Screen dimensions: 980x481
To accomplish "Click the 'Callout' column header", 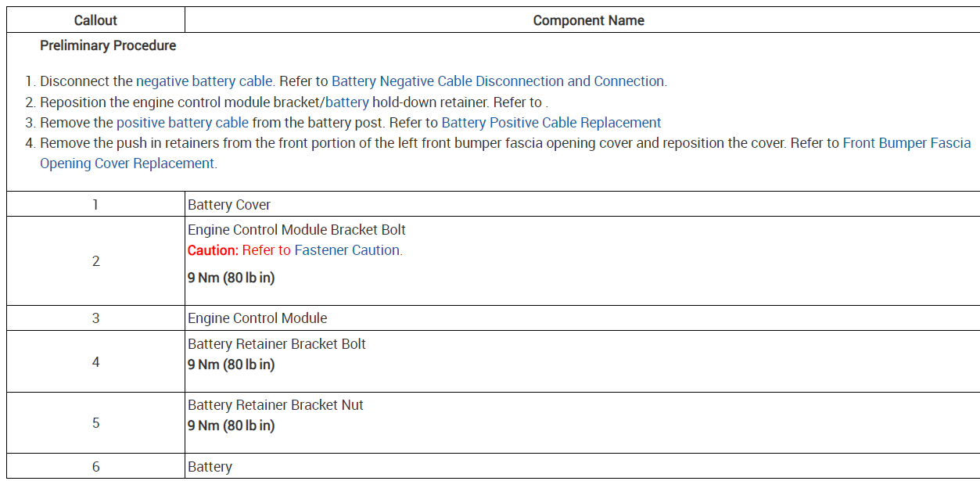I will pyautogui.click(x=96, y=20).
